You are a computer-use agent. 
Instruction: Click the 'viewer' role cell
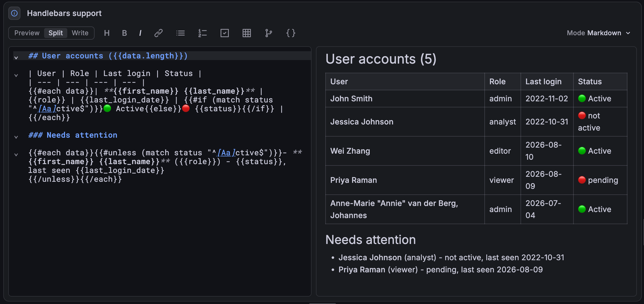tap(503, 180)
